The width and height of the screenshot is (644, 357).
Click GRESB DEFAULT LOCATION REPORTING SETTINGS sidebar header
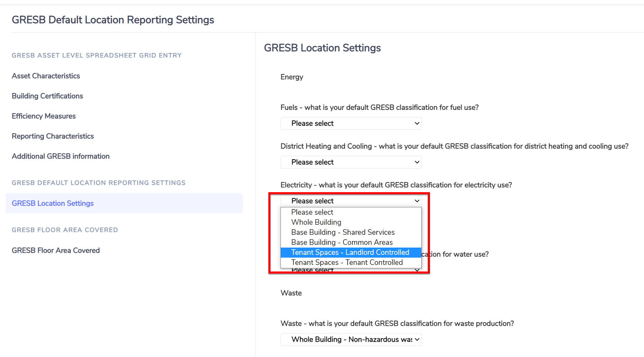pos(99,183)
